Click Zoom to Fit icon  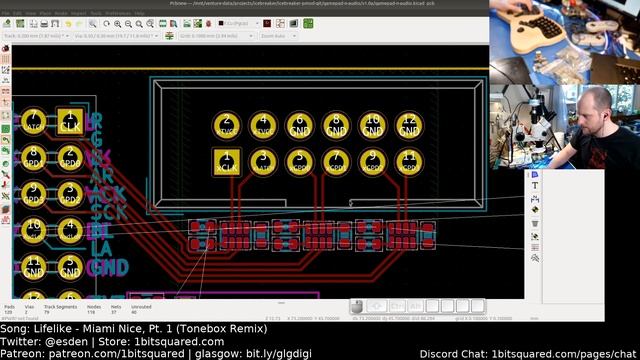[x=139, y=24]
